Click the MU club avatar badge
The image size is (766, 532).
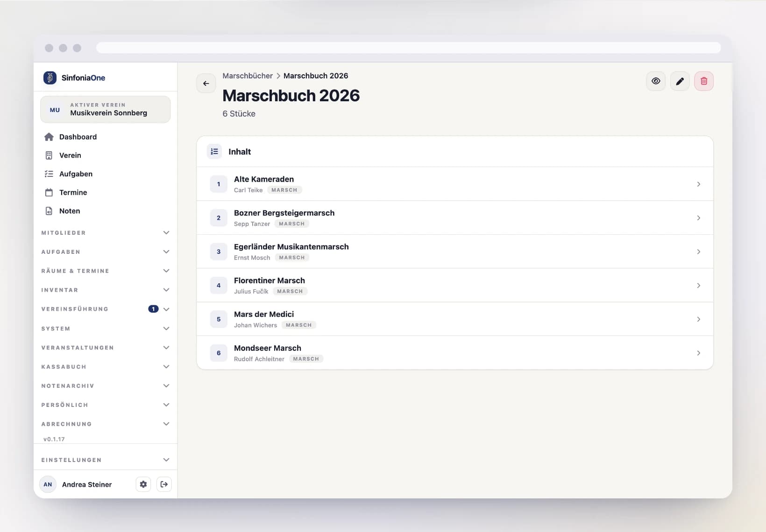pyautogui.click(x=55, y=110)
